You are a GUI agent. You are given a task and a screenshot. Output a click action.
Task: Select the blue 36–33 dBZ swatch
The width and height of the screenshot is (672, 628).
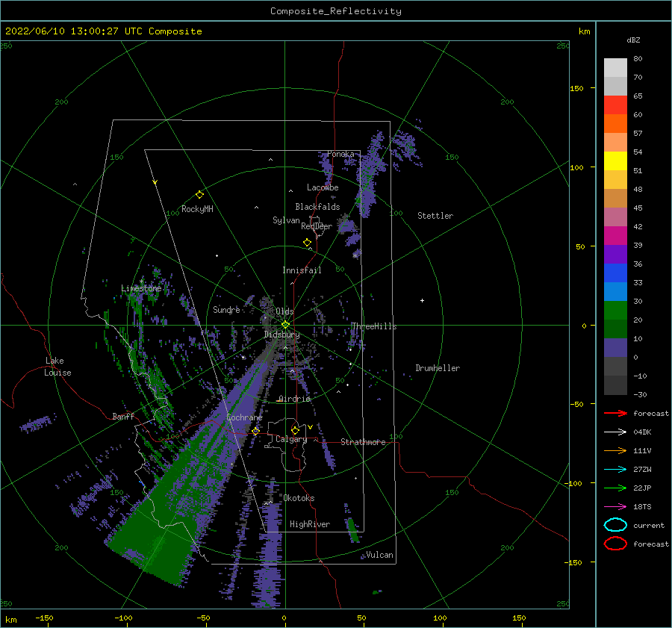coord(615,273)
